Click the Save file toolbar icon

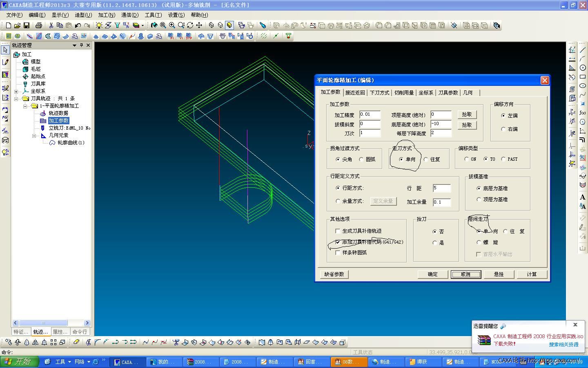(x=27, y=25)
